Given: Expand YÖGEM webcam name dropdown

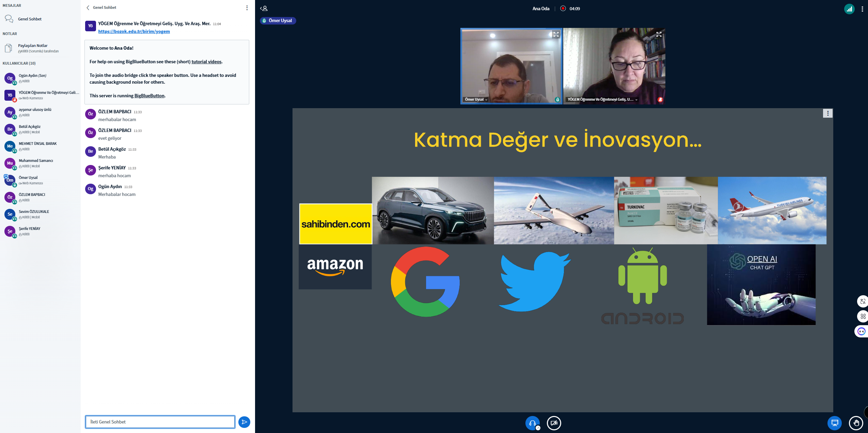Looking at the screenshot, I should [x=602, y=99].
